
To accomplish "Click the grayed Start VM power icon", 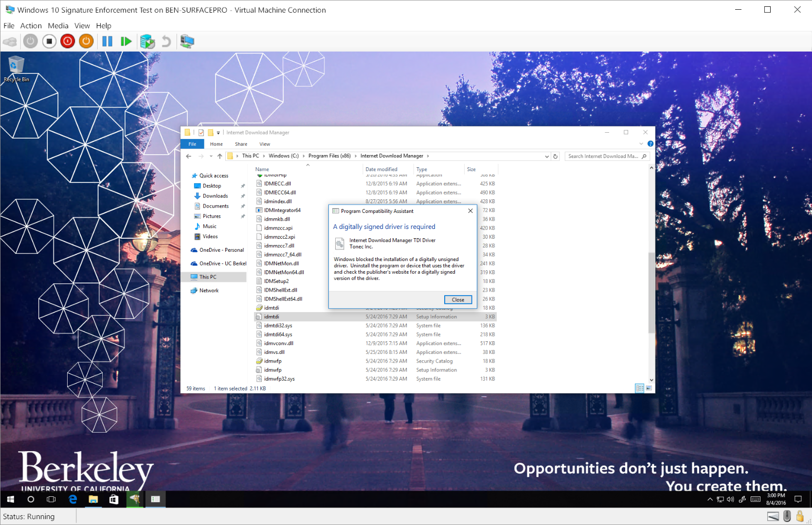I will point(30,41).
